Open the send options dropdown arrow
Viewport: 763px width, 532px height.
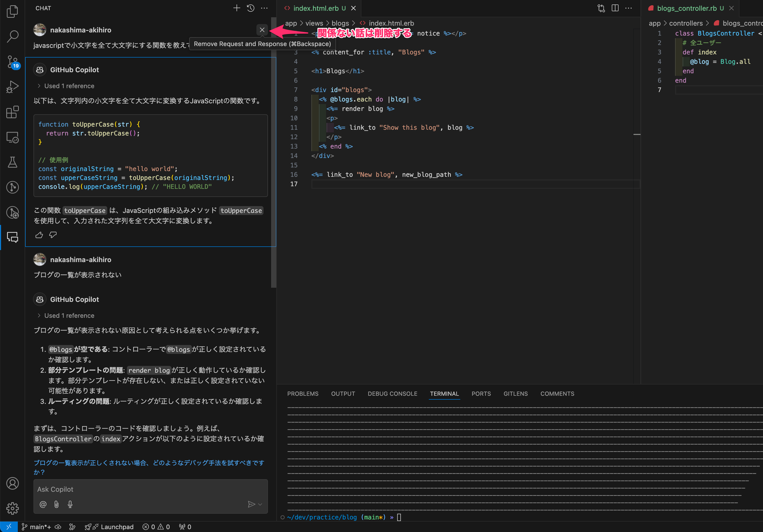tap(260, 504)
